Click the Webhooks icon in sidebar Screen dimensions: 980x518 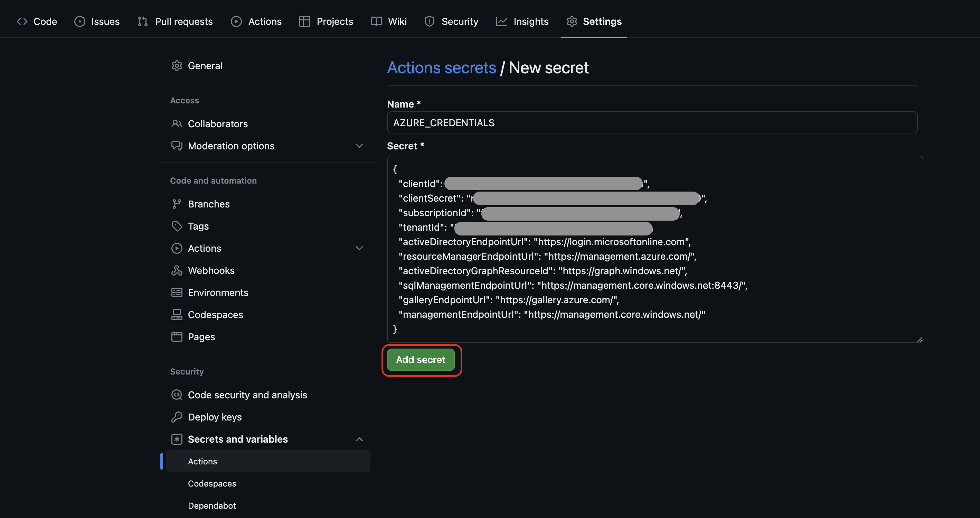(177, 270)
